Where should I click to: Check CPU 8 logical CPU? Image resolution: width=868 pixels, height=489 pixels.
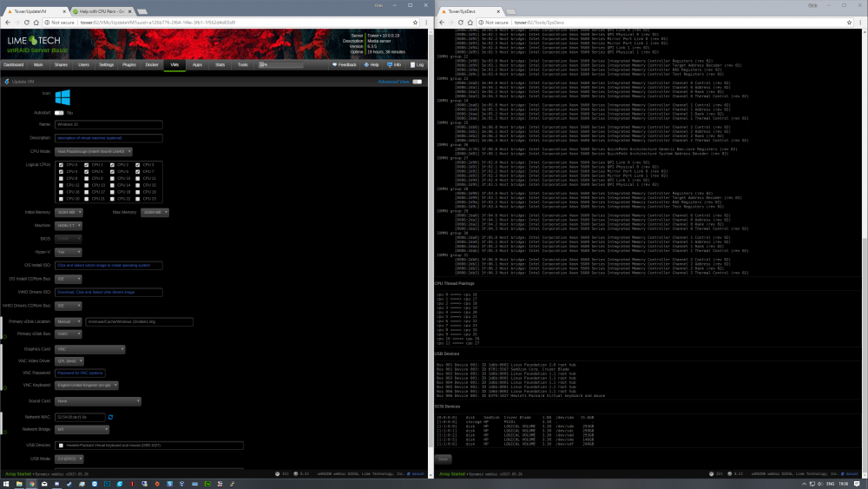pyautogui.click(x=61, y=178)
